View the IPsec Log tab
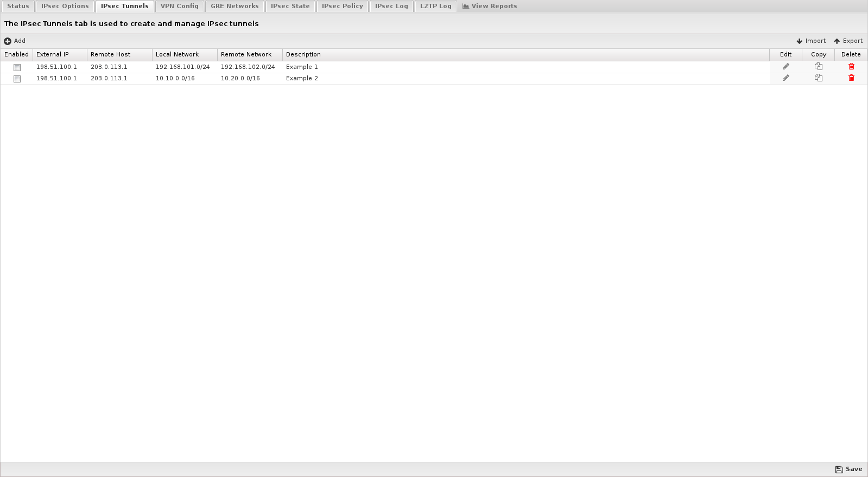 (x=391, y=7)
